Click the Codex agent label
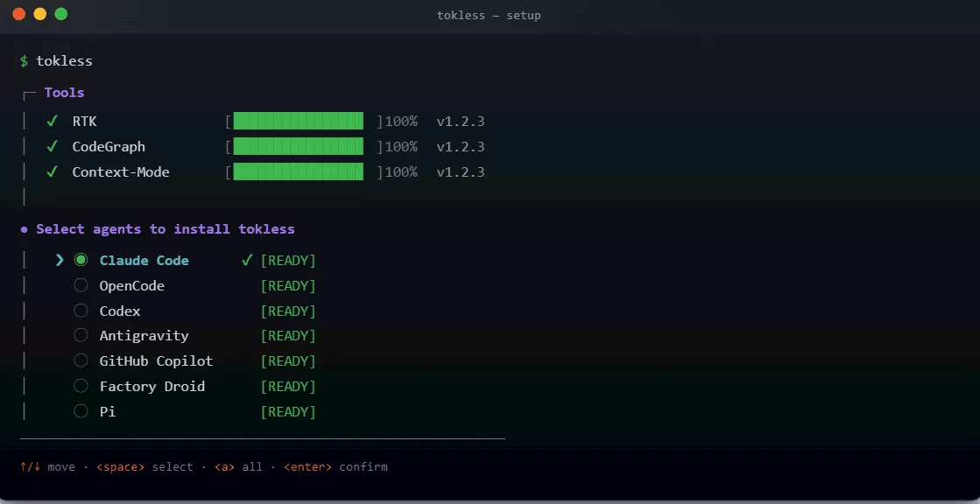This screenshot has height=504, width=980. 120,311
